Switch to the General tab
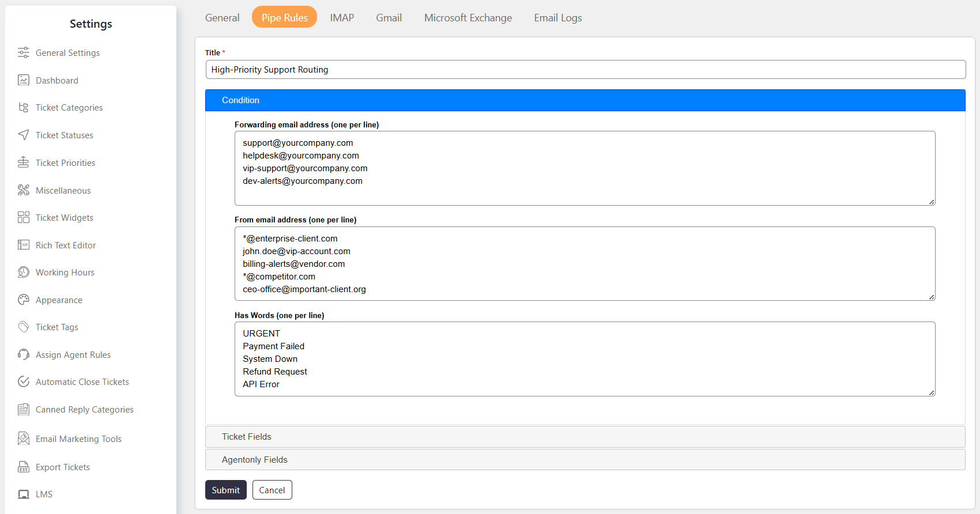The width and height of the screenshot is (980, 514). click(x=222, y=17)
